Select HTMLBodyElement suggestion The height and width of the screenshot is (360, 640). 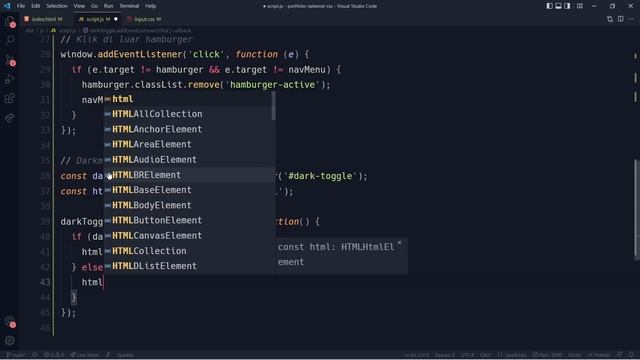[x=189, y=205]
